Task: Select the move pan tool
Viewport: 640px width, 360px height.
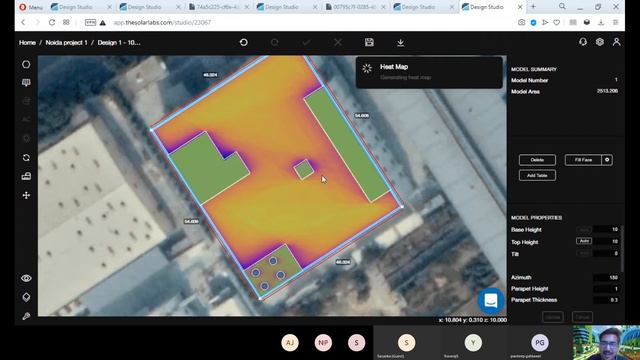Action: pos(26,196)
